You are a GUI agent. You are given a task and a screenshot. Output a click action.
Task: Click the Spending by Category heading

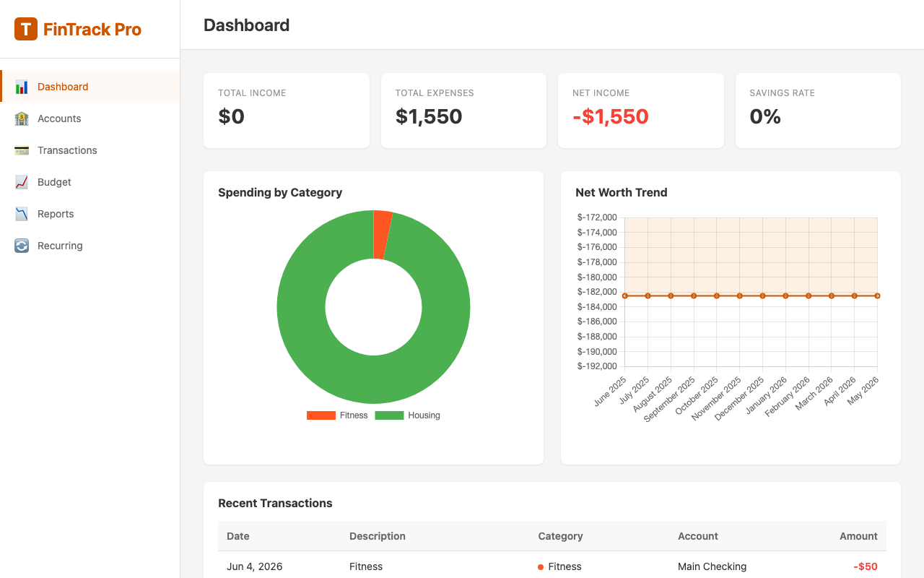coord(280,193)
